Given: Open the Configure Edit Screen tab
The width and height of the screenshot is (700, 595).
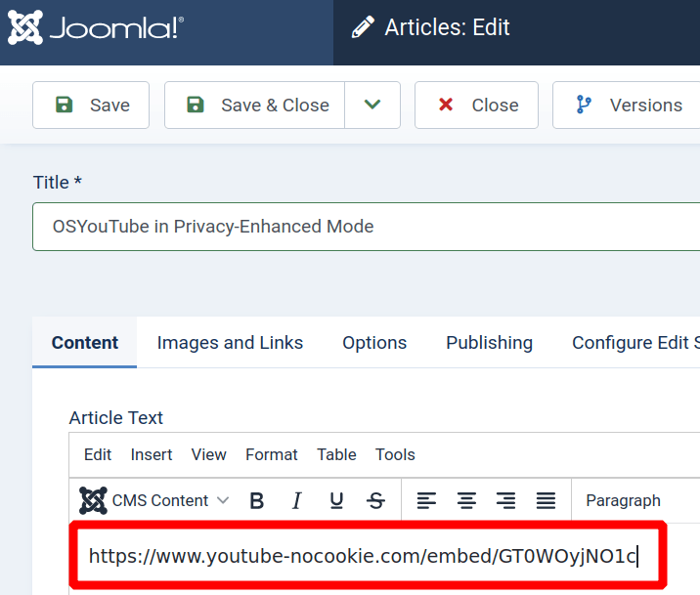Looking at the screenshot, I should (x=635, y=343).
